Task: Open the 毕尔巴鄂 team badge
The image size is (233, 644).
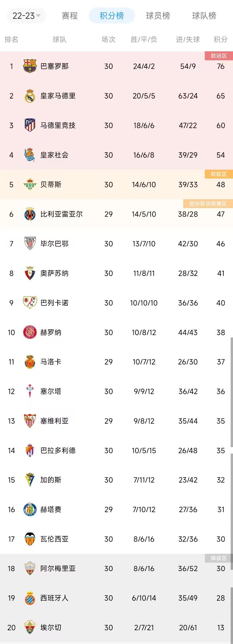Action: pyautogui.click(x=30, y=244)
